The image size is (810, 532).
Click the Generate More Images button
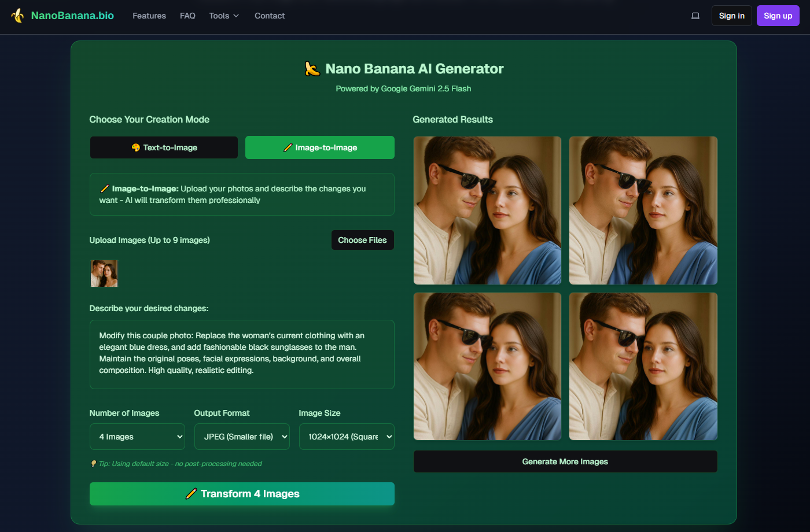tap(565, 461)
